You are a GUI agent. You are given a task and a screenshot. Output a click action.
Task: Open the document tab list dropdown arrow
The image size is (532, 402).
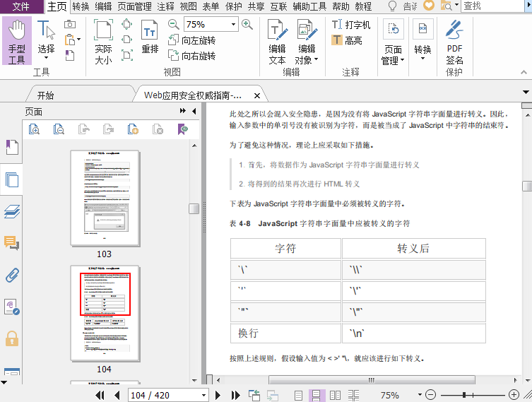click(x=526, y=92)
